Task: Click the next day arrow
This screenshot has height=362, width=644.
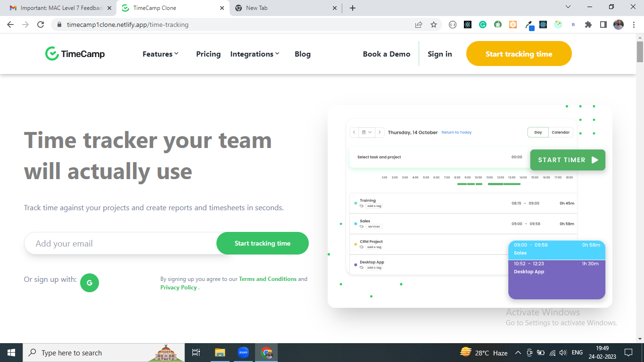Action: [x=380, y=132]
